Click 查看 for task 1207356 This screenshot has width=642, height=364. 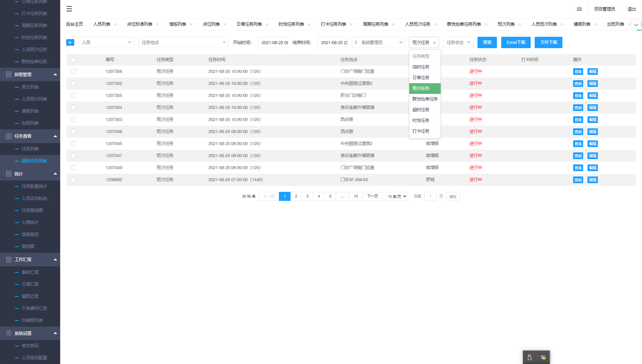point(578,72)
